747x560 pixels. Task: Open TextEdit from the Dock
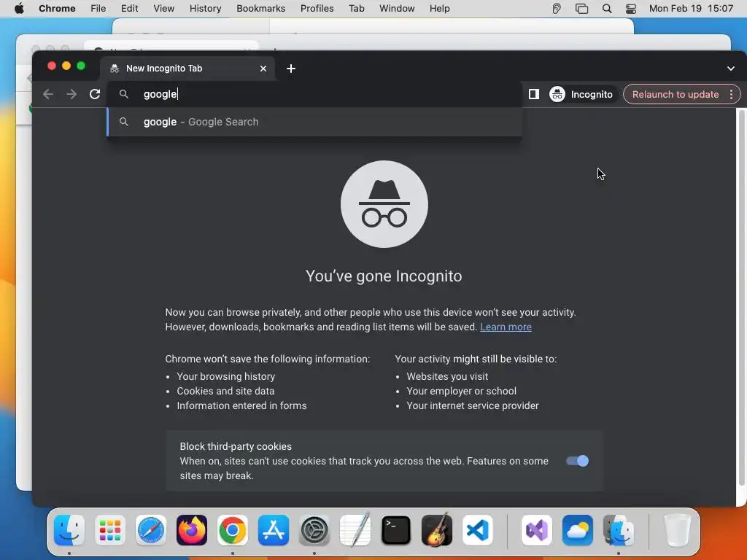coord(355,529)
